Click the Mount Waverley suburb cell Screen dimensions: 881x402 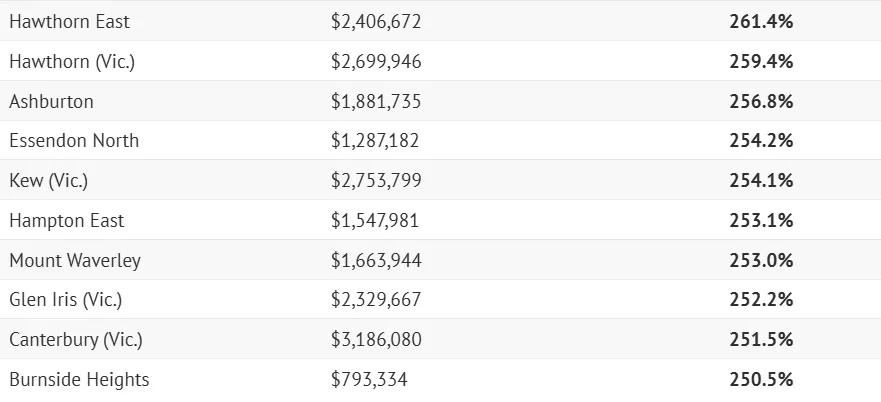pos(75,261)
